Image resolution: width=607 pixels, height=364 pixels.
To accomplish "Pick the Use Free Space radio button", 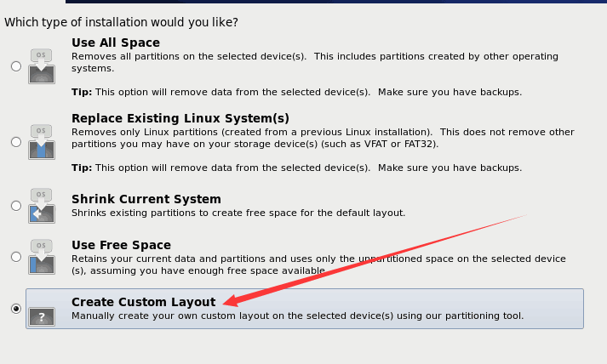I will (16, 256).
